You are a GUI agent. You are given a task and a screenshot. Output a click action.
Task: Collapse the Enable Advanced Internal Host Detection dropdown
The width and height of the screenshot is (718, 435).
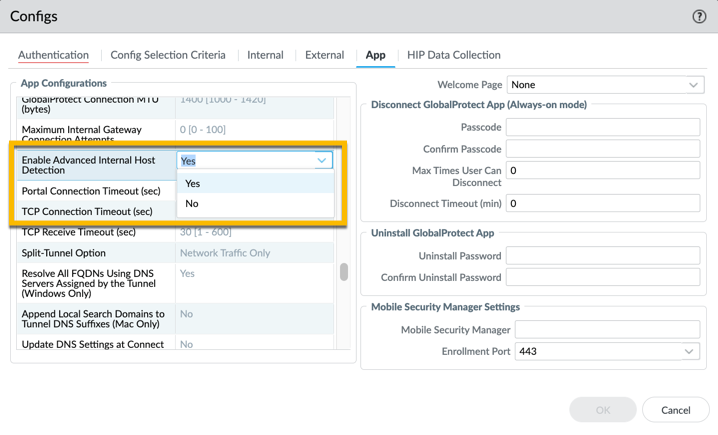(321, 160)
